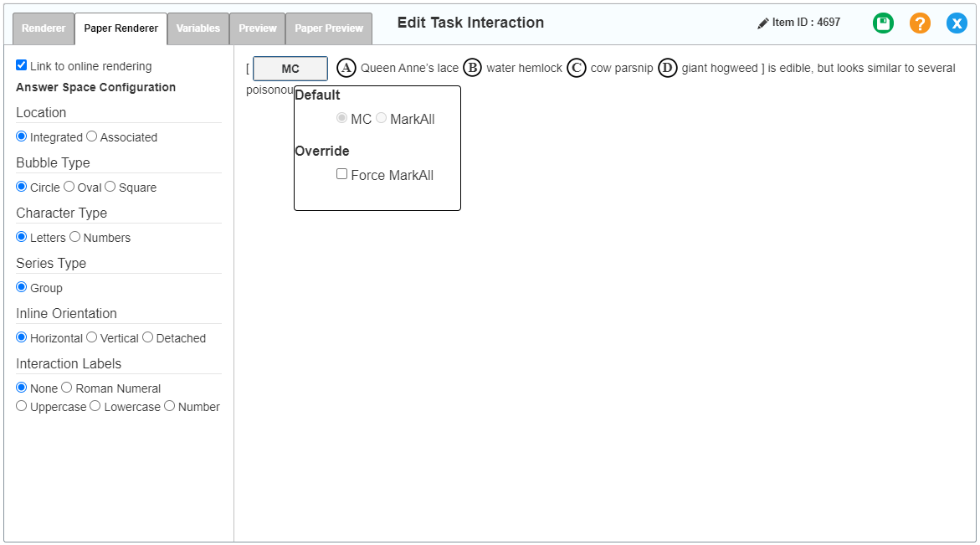Click the pencil icon beside Item ID

762,23
